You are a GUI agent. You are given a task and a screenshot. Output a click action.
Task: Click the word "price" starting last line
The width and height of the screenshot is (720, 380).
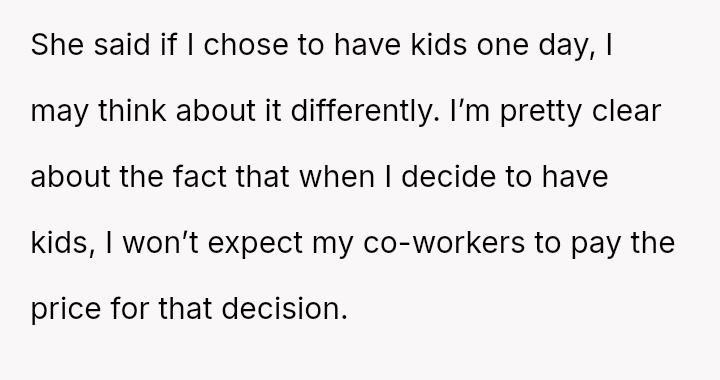pos(66,309)
